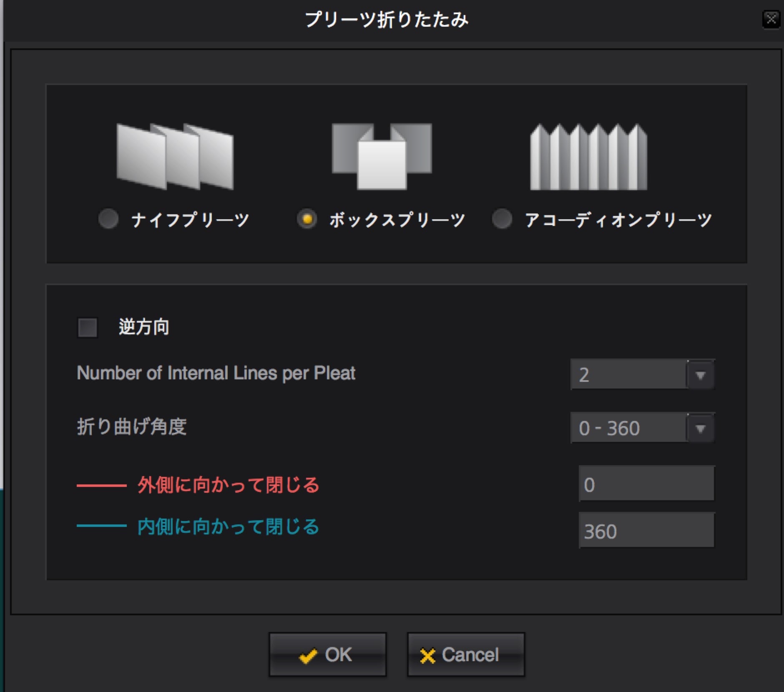Click the knife pleats illustration
Screen dimensions: 784x692
click(x=175, y=156)
